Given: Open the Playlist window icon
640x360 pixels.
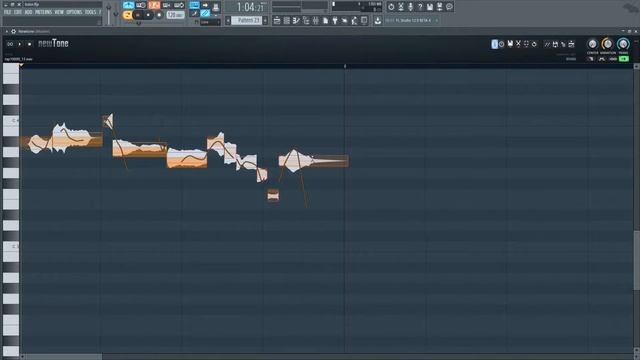Looking at the screenshot, I should [x=277, y=20].
